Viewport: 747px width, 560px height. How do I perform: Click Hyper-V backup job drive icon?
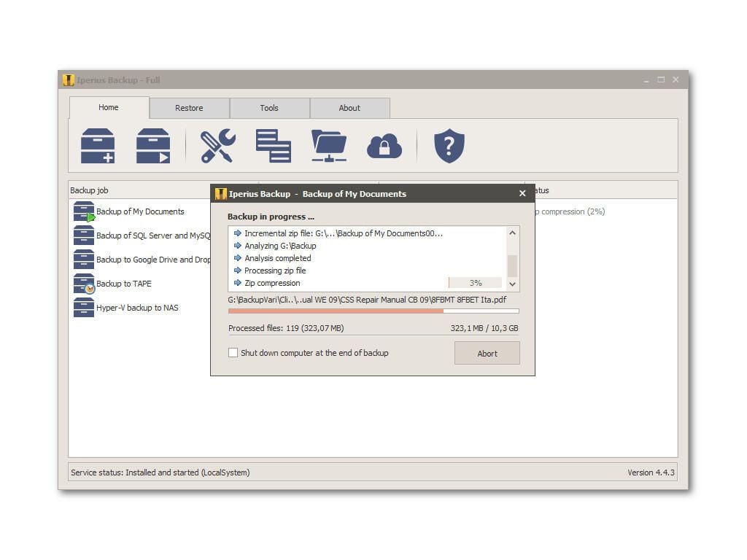click(84, 308)
